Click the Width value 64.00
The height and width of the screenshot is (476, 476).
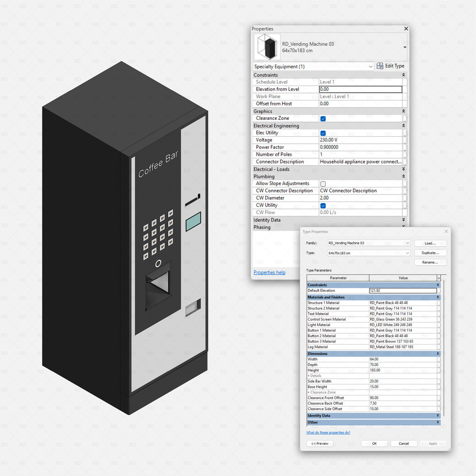point(403,359)
